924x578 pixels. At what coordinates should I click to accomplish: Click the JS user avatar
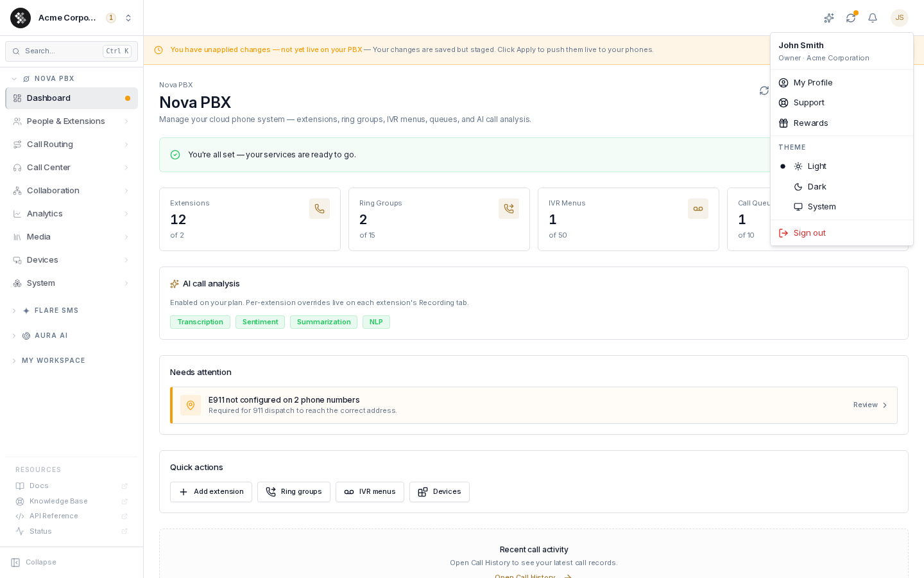click(900, 18)
